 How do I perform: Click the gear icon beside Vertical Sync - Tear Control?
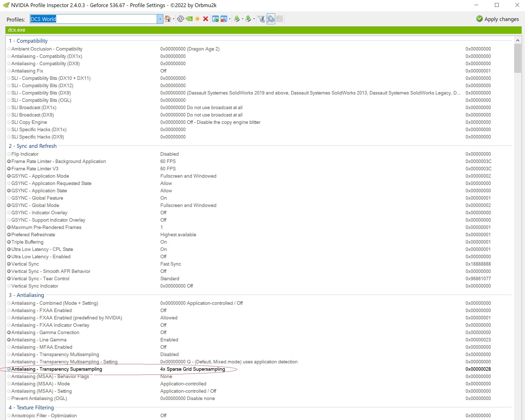[x=9, y=278]
